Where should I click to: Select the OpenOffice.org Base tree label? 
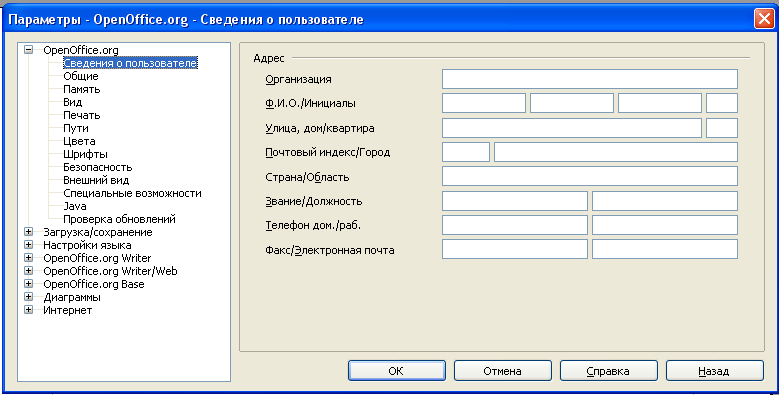(x=93, y=284)
